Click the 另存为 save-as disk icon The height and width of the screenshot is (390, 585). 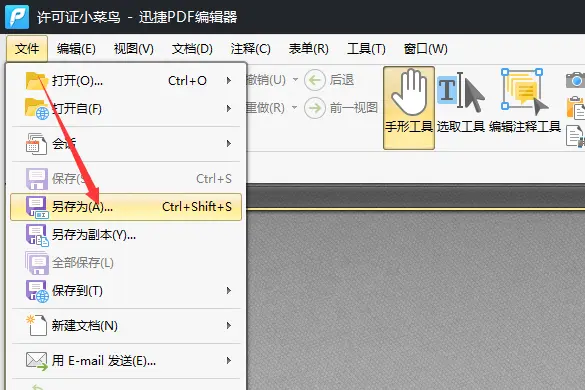(37, 207)
